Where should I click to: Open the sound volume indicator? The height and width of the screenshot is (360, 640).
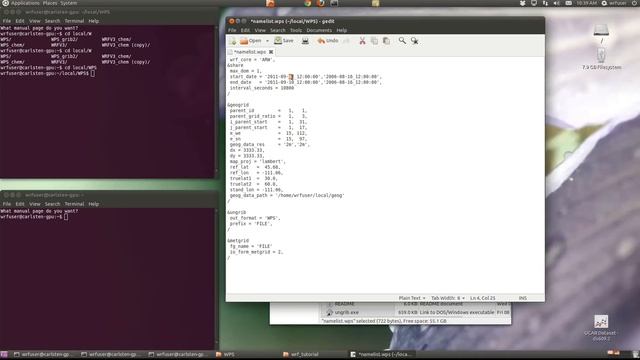click(x=557, y=3)
